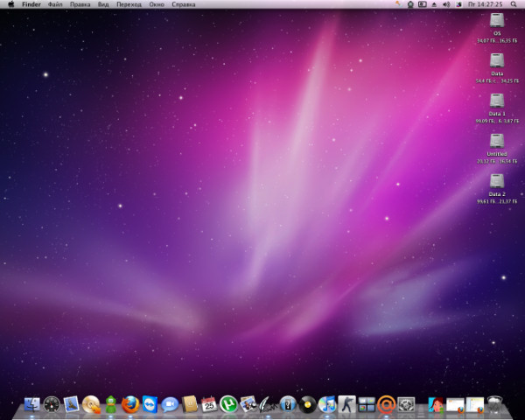This screenshot has width=525, height=420.
Task: Open the OS drive on desktop
Action: [497, 21]
